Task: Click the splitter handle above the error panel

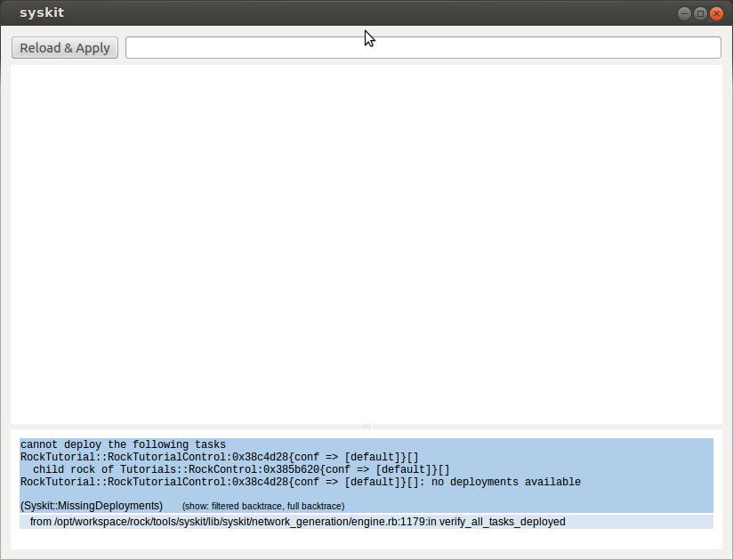Action: pos(366,427)
